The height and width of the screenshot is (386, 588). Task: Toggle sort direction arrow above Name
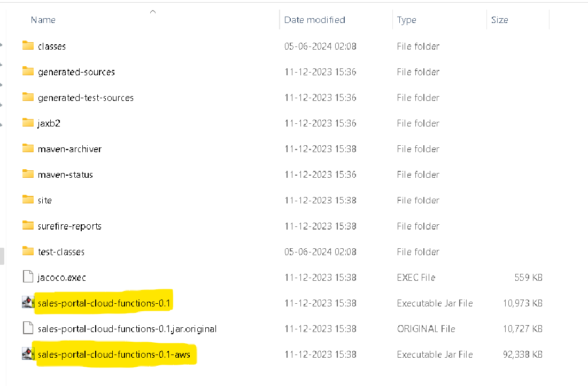[x=153, y=11]
